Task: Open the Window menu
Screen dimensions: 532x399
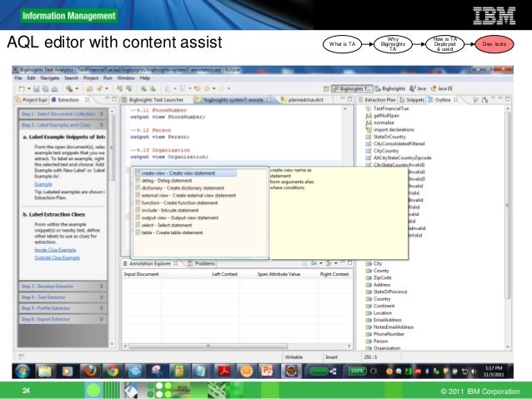Action: (126, 78)
